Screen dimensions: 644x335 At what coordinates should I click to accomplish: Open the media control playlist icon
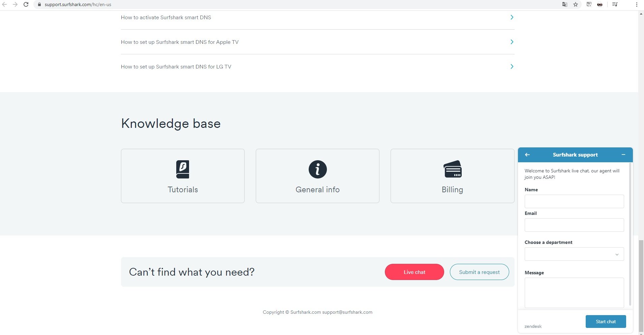[x=615, y=4]
